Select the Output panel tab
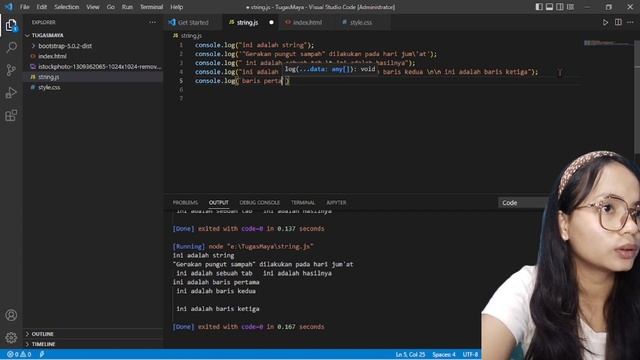 pos(219,202)
